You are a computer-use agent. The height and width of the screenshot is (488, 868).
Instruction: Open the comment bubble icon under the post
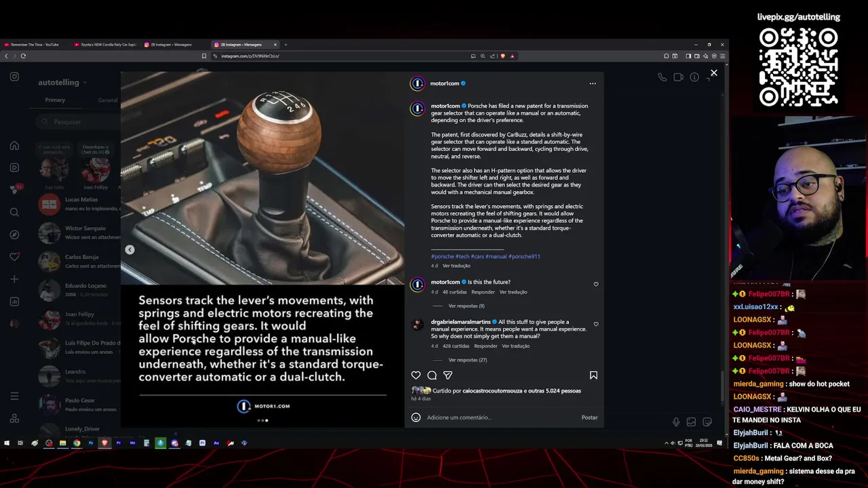tap(432, 375)
